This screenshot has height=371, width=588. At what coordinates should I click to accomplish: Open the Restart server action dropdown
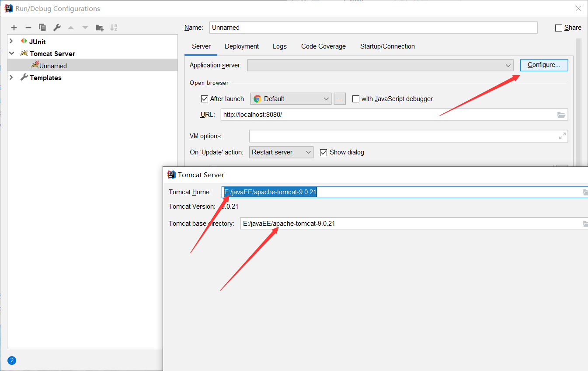click(x=281, y=152)
